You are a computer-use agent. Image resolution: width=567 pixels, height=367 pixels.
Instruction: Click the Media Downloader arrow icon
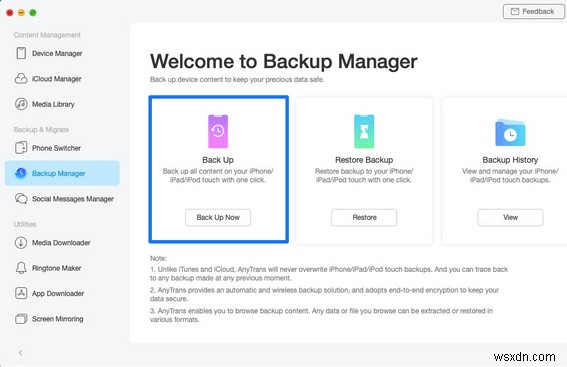(x=21, y=243)
